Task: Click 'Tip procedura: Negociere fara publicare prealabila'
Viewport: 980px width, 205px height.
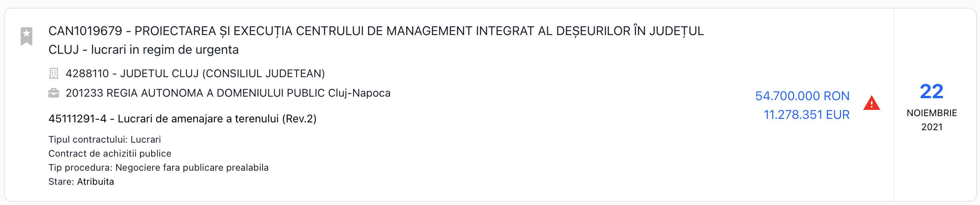Action: 159,168
